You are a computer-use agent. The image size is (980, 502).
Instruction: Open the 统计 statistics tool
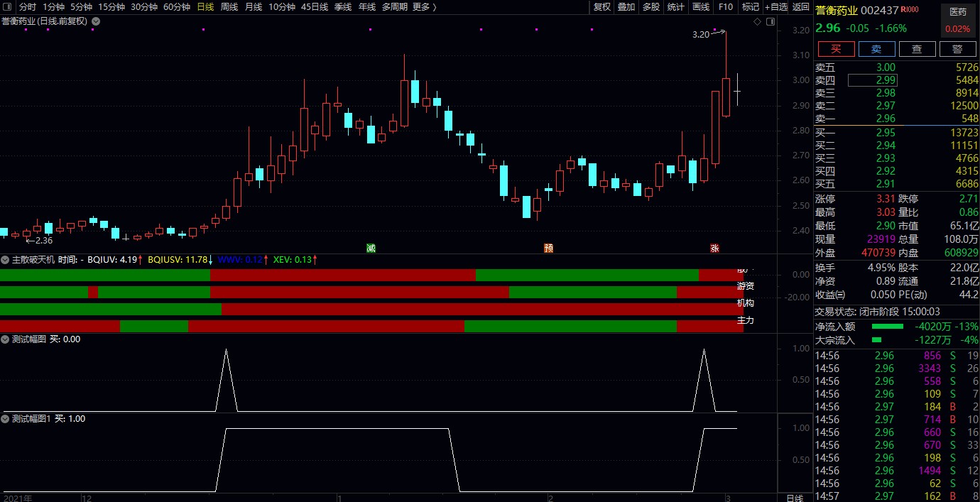coord(676,7)
